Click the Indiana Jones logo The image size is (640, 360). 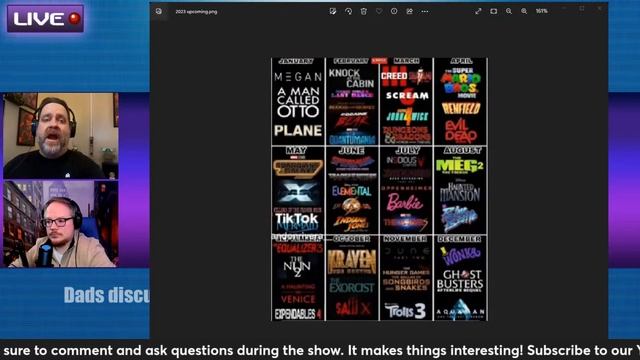pos(352,223)
